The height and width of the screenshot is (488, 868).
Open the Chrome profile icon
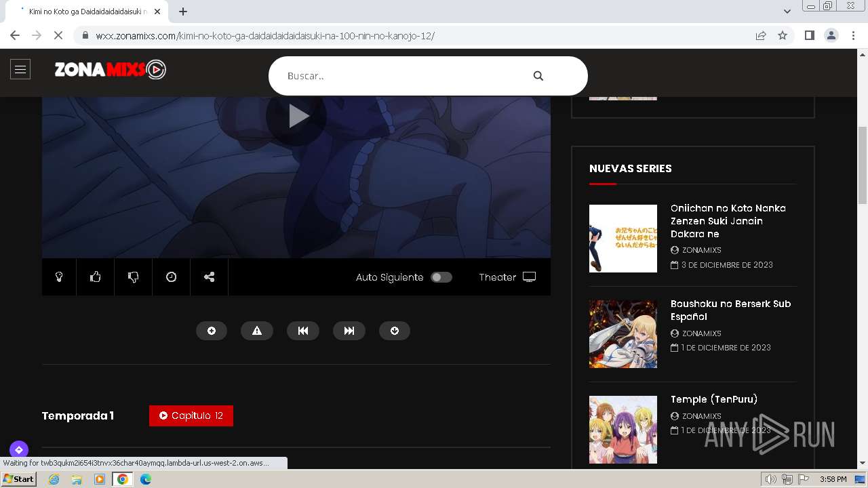831,35
